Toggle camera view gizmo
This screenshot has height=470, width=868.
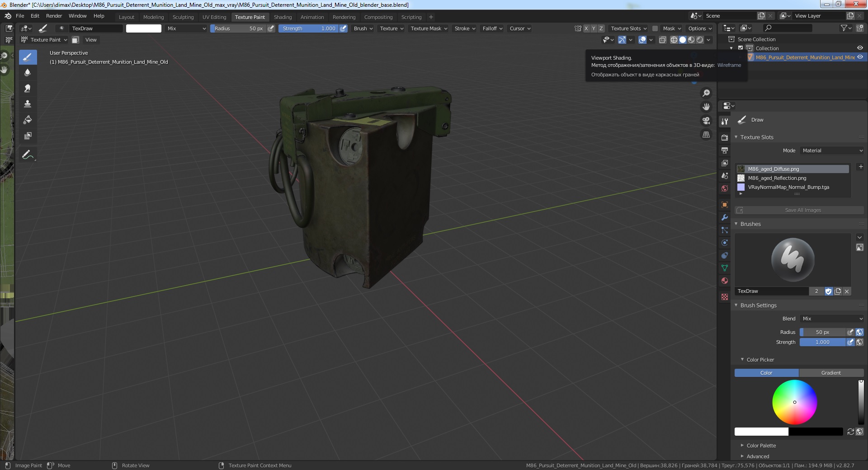[706, 121]
